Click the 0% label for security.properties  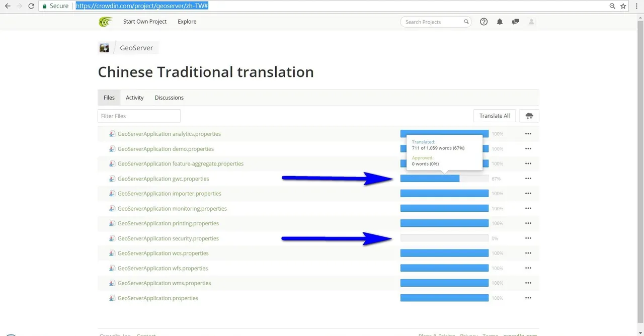(x=495, y=238)
